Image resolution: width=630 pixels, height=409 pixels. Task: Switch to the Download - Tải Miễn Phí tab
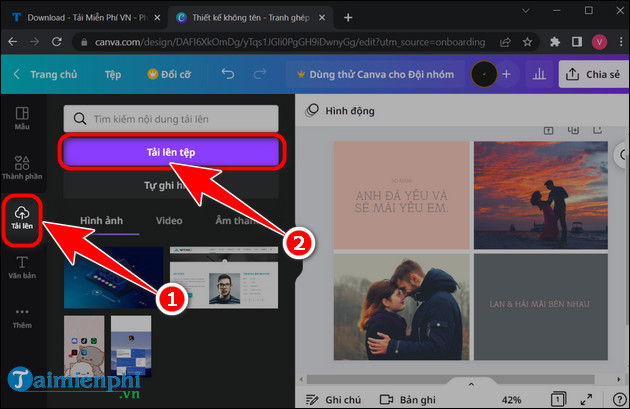point(86,18)
